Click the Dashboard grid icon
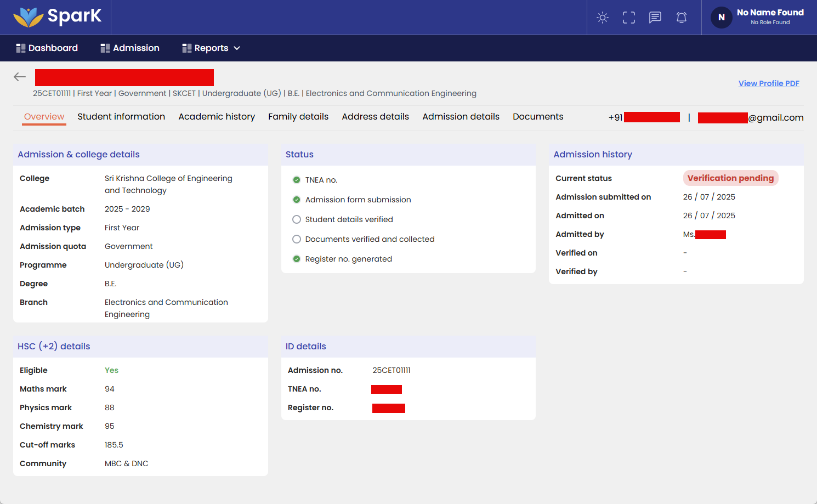The image size is (817, 504). tap(21, 48)
